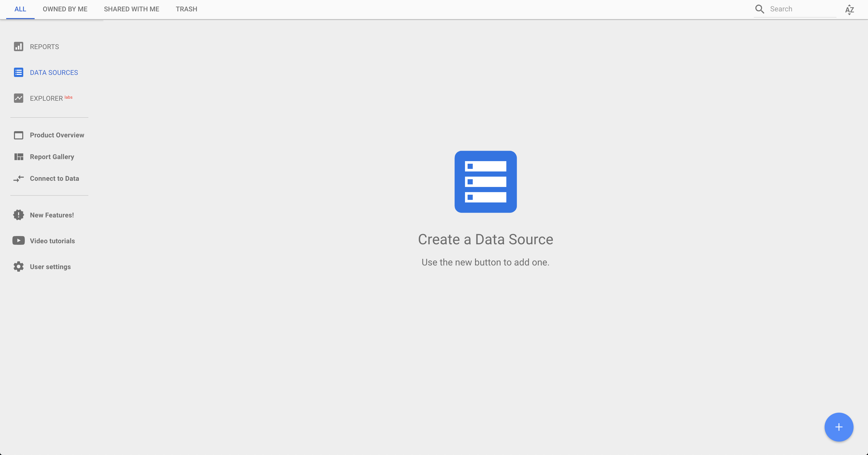The height and width of the screenshot is (455, 868).
Task: Open EXPLORER labs section
Action: tap(51, 98)
